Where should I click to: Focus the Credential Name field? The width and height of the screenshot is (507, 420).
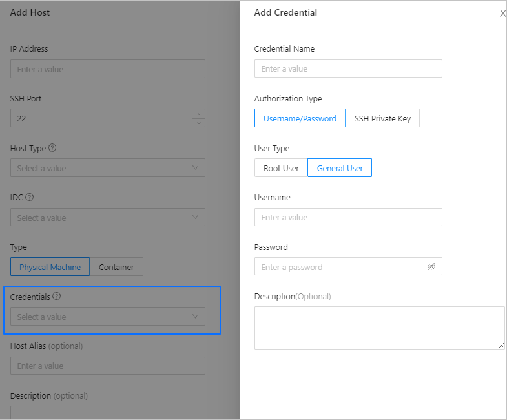pos(348,68)
